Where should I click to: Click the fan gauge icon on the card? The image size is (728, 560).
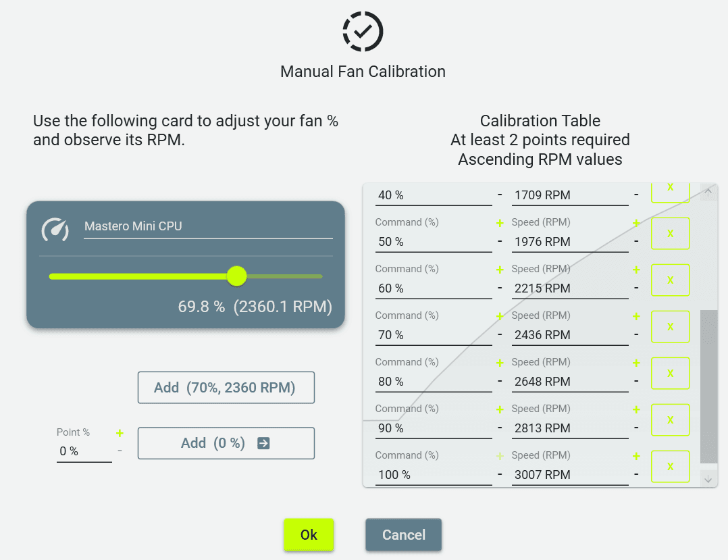(x=55, y=230)
